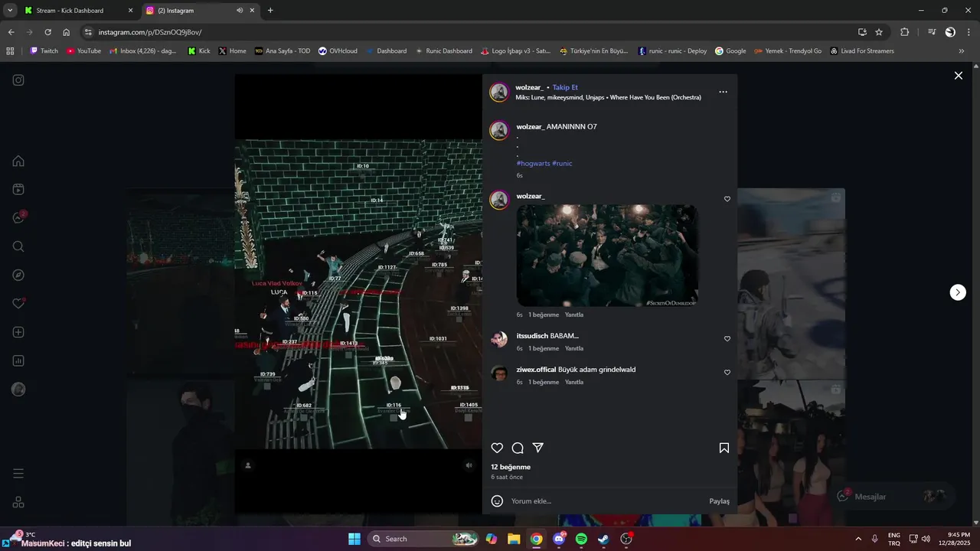
Task: Go to Instagram Home in sidebar
Action: (x=18, y=161)
